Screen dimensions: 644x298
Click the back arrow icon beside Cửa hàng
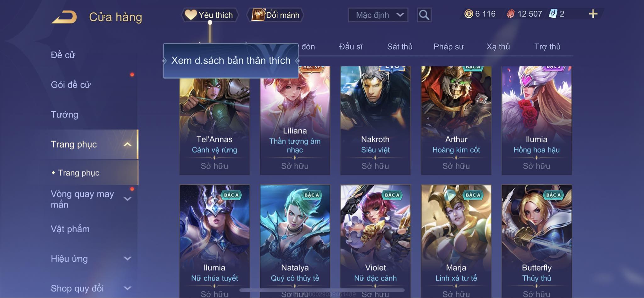(x=64, y=17)
